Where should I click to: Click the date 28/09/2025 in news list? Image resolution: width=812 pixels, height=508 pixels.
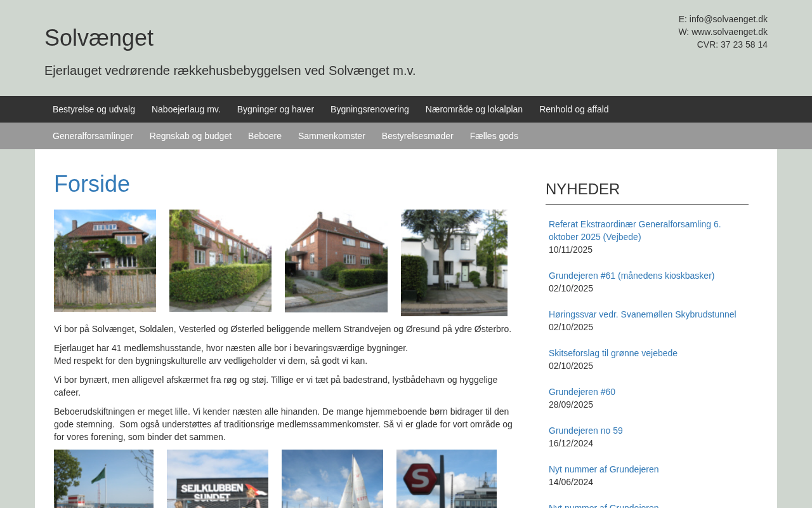tap(570, 404)
